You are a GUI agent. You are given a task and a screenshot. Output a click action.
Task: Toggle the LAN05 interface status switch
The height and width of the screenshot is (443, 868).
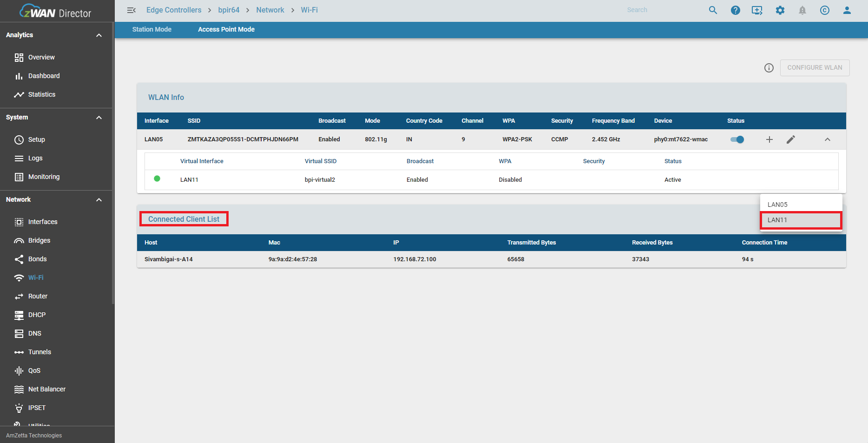click(x=736, y=139)
